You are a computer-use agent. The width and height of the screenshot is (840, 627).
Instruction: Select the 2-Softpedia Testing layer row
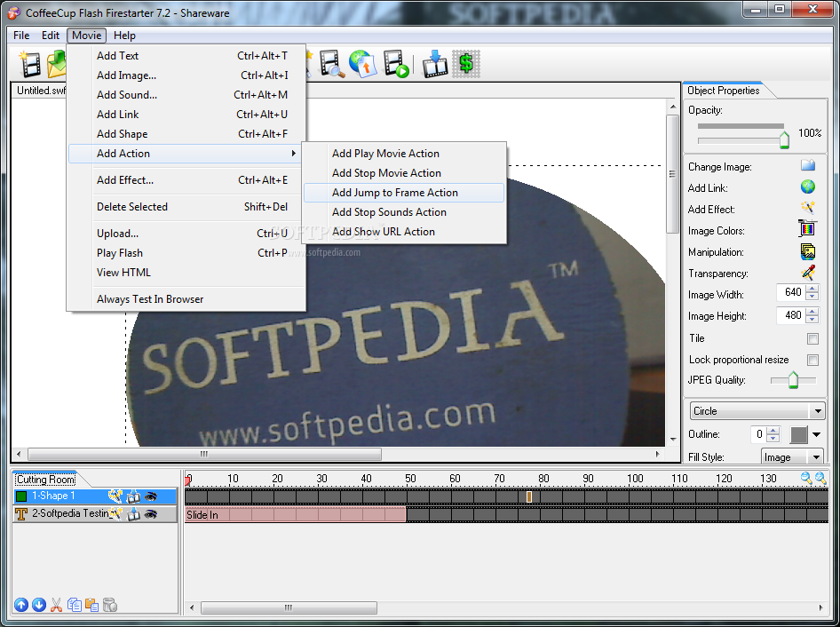pos(95,514)
